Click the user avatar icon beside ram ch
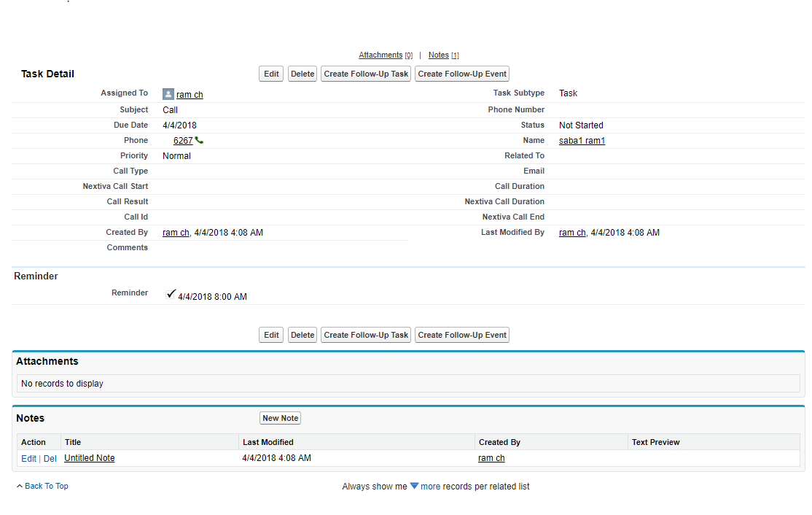This screenshot has width=812, height=515. pos(168,94)
